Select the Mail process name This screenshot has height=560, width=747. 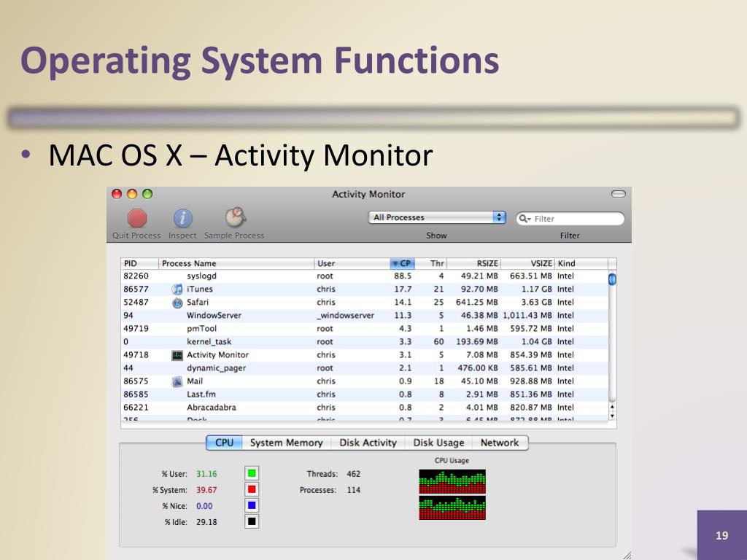point(195,381)
